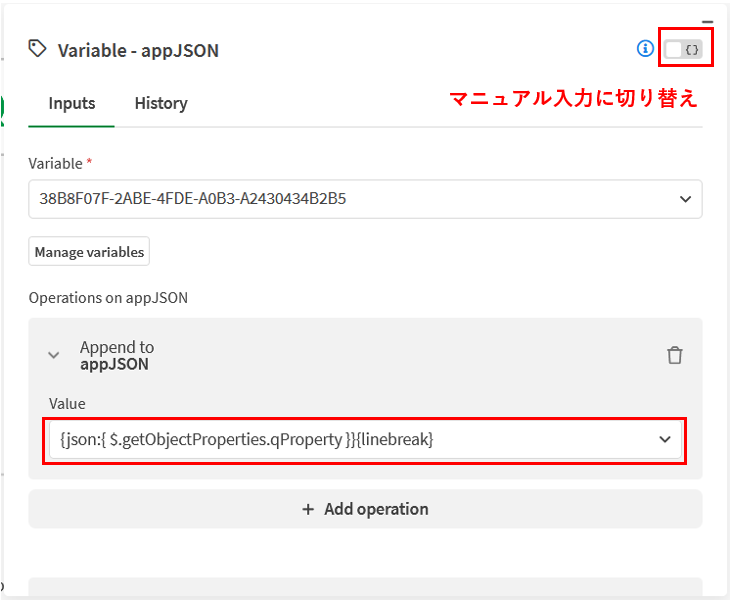The width and height of the screenshot is (730, 600).
Task: Expand the Value field dropdown arrow
Action: pos(665,439)
